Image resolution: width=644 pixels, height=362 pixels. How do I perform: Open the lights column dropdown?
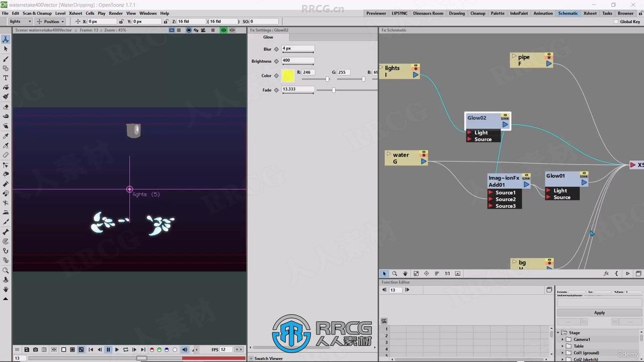[21, 22]
